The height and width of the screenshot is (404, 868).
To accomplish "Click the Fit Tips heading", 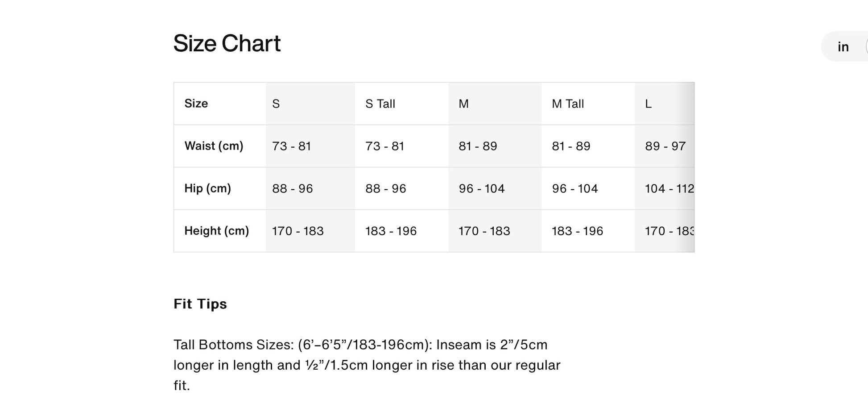I will [200, 304].
